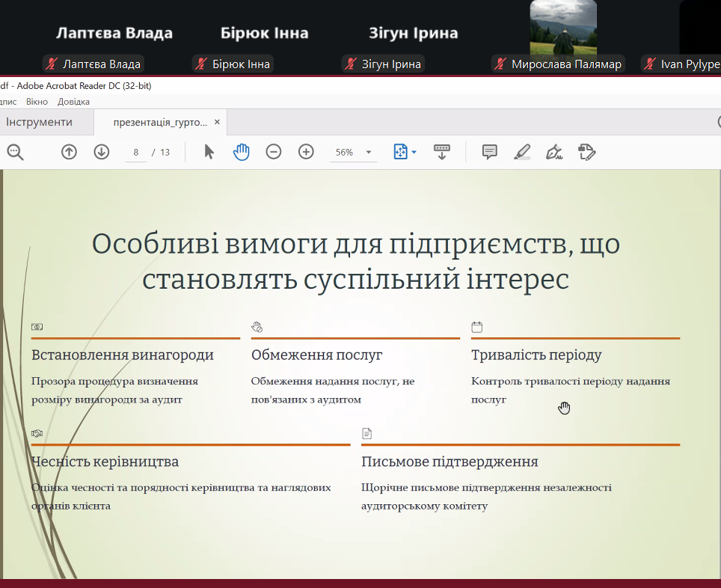Screen dimensions: 721x588
Task: Switch to the Інструменти tab
Action: click(39, 122)
